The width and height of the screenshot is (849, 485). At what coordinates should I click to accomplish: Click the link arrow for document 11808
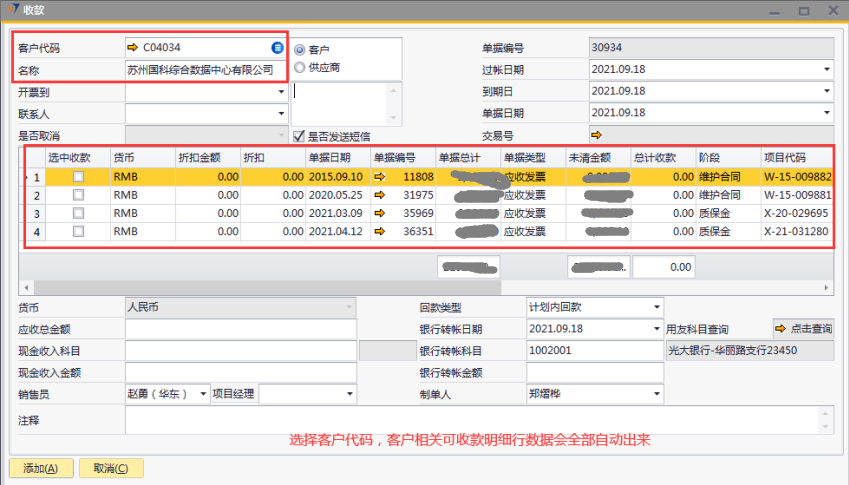pos(380,177)
